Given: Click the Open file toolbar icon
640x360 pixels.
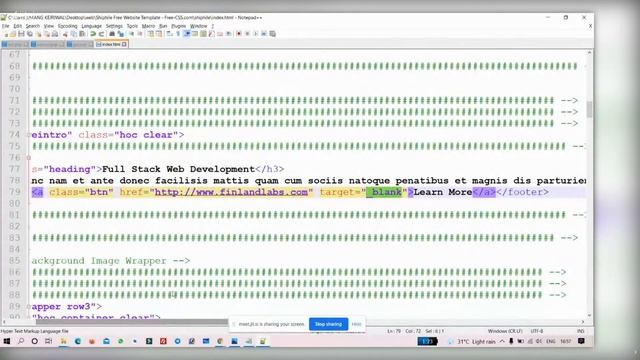Looking at the screenshot, I should [x=13, y=34].
